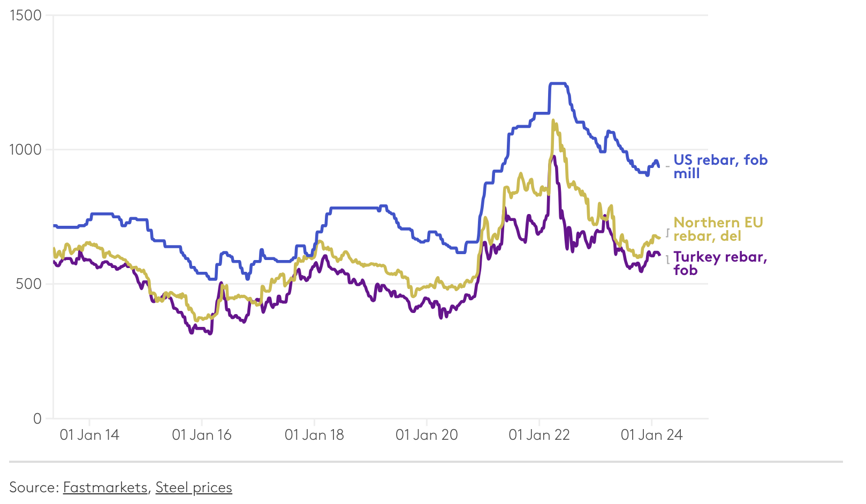
Task: Click the Turkey rebar, fob label
Action: point(720,263)
